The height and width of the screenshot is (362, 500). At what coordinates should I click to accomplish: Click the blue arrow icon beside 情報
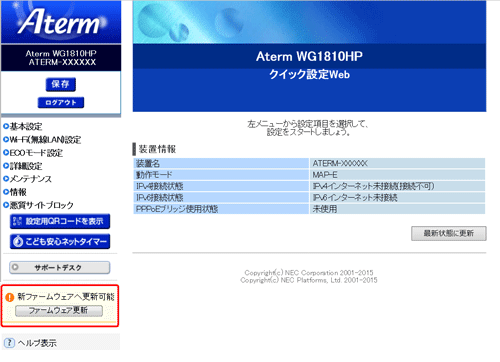click(x=6, y=192)
